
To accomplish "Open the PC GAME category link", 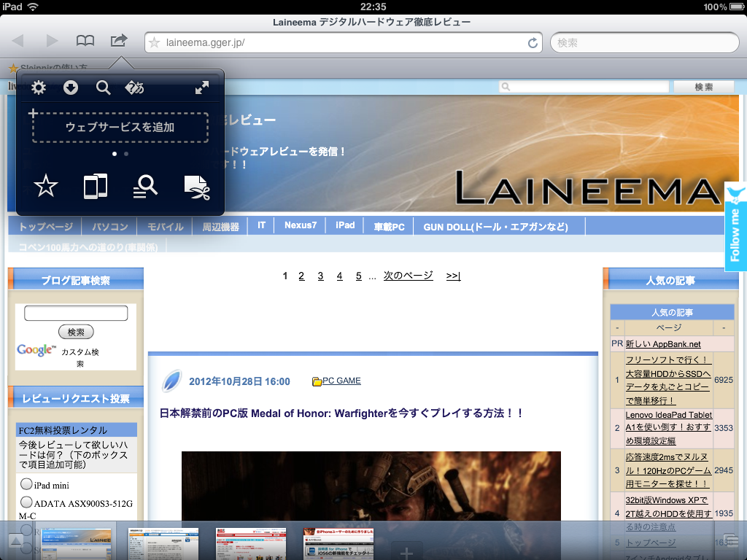I will (x=341, y=381).
